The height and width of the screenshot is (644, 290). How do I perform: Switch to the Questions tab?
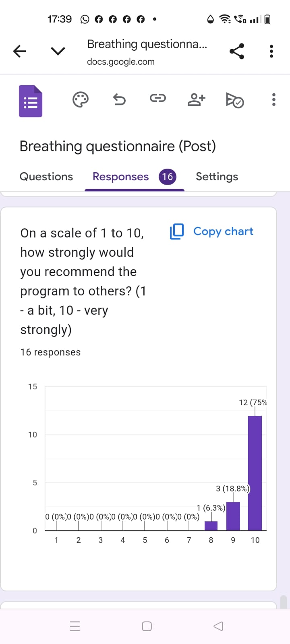point(46,177)
